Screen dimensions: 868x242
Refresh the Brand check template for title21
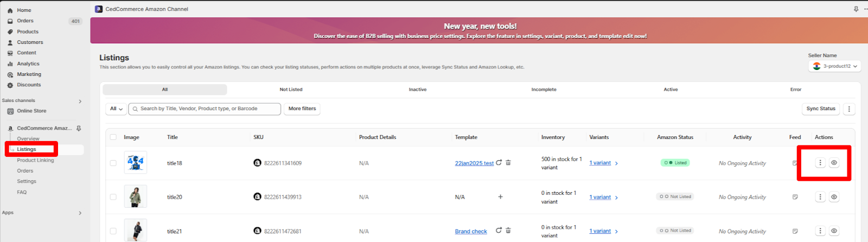[x=499, y=231]
